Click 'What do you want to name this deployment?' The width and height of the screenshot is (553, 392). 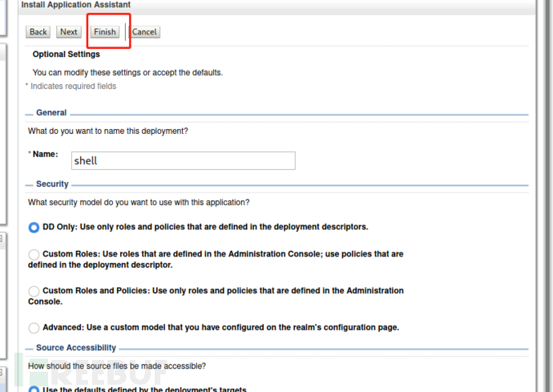(x=108, y=131)
